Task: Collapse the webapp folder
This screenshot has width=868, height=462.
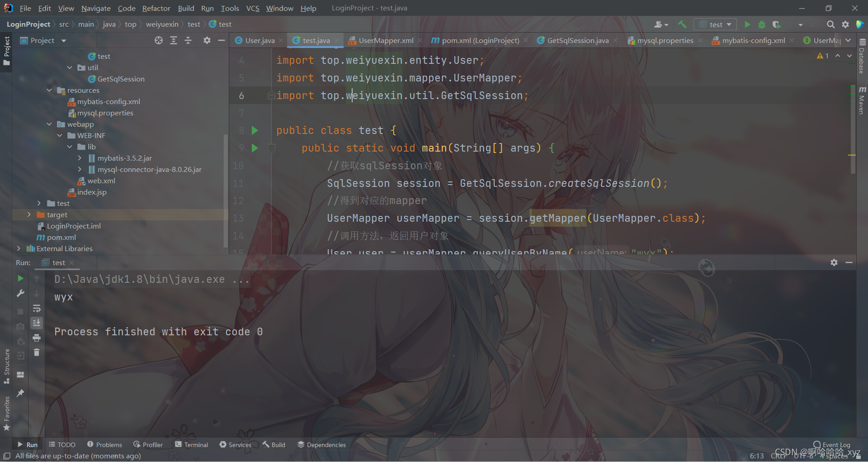Action: (49, 124)
